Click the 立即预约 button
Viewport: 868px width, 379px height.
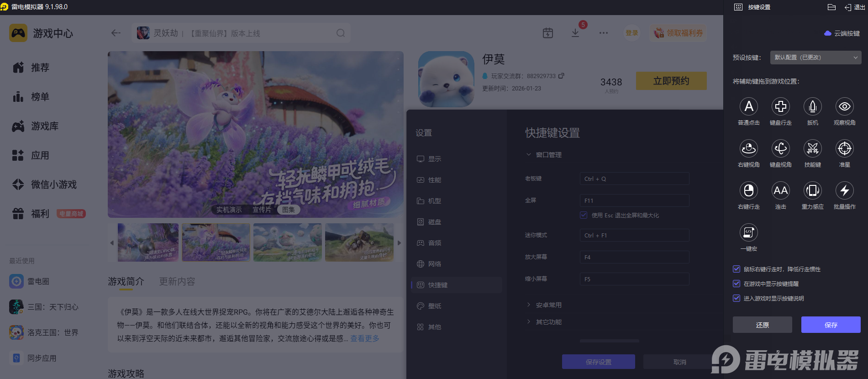tap(671, 81)
